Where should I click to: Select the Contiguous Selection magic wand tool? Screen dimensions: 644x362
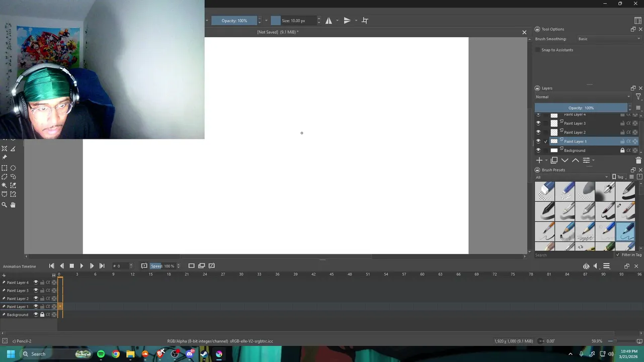point(5,186)
